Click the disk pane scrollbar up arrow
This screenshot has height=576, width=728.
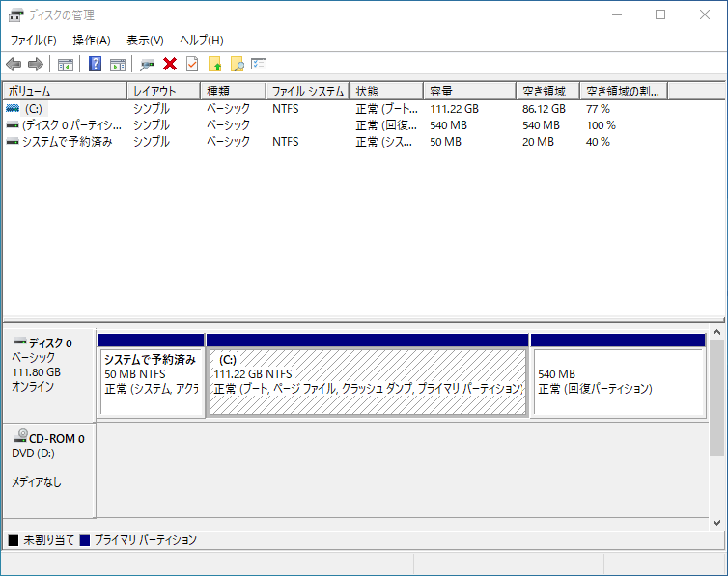point(716,333)
